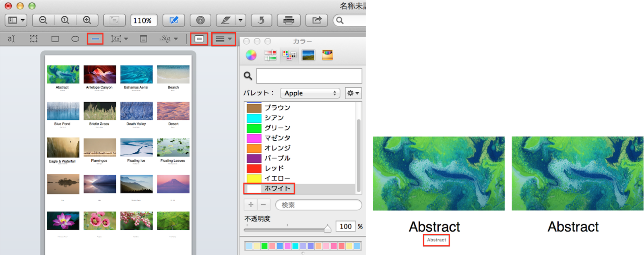Screen dimensions: 644x255
Task: Select the highlight pen tool
Action: point(226,20)
